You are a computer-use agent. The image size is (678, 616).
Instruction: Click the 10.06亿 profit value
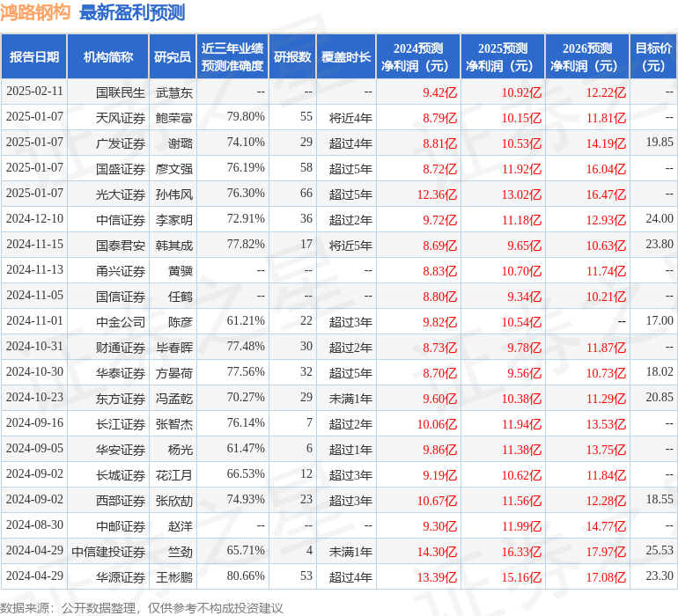tap(437, 424)
